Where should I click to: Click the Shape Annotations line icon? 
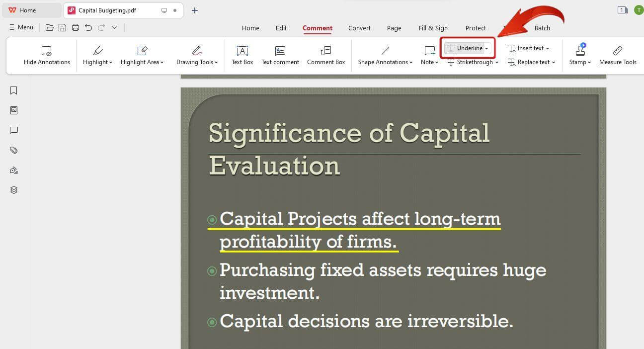(x=385, y=51)
